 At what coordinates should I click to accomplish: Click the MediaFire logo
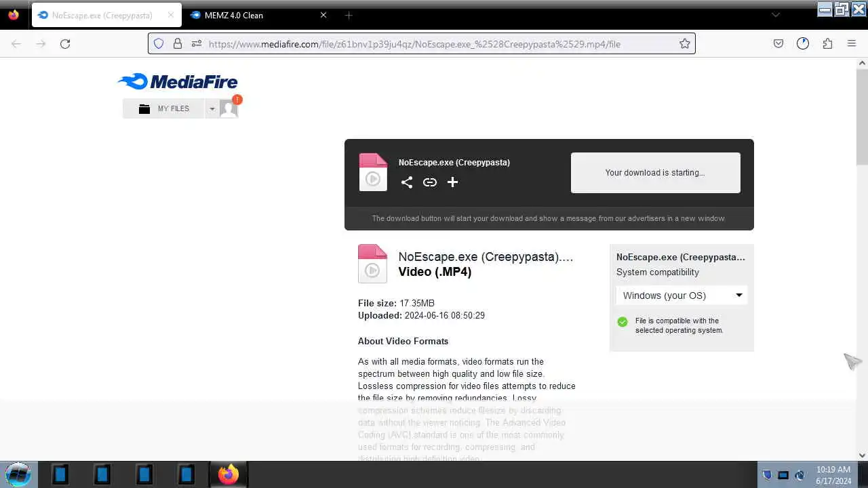click(178, 82)
